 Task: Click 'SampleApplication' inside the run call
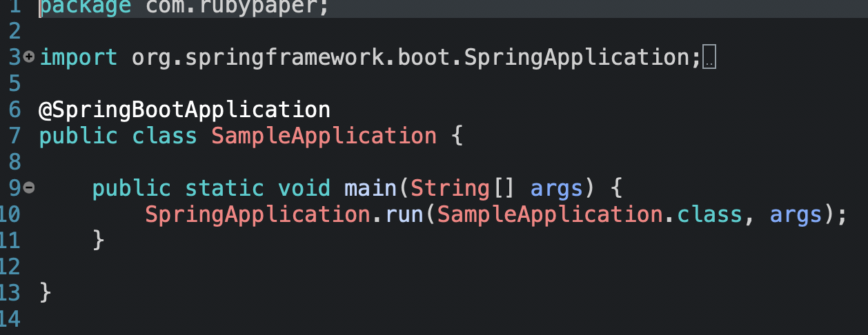550,215
